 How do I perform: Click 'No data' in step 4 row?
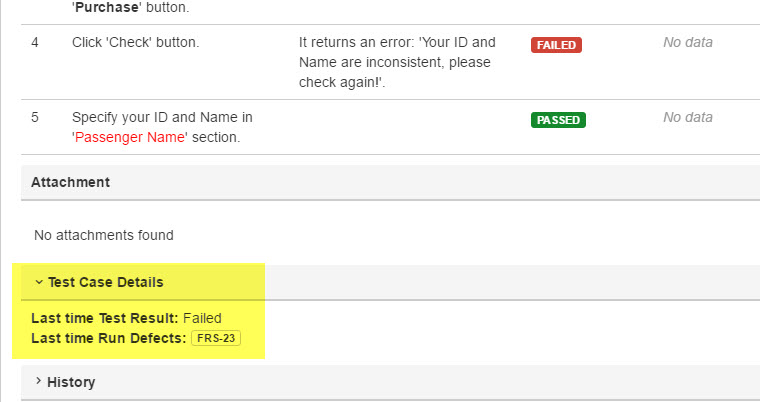point(688,42)
